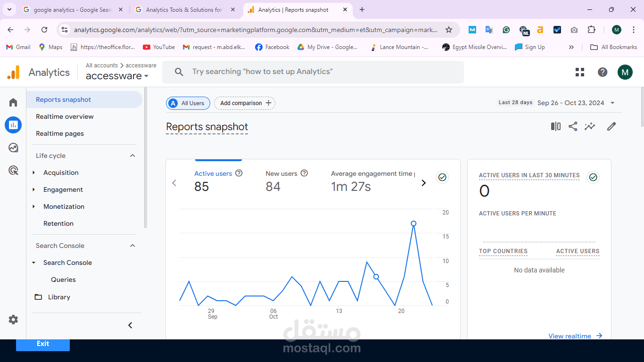Image resolution: width=644 pixels, height=362 pixels.
Task: Click All accounts breadcrumb link
Action: pyautogui.click(x=102, y=66)
